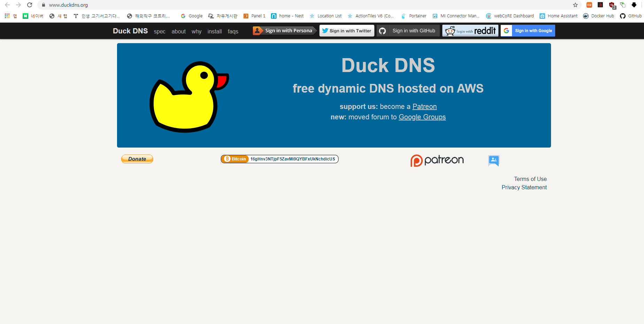This screenshot has height=324, width=644.
Task: Follow the Patreon link in banner
Action: [425, 106]
